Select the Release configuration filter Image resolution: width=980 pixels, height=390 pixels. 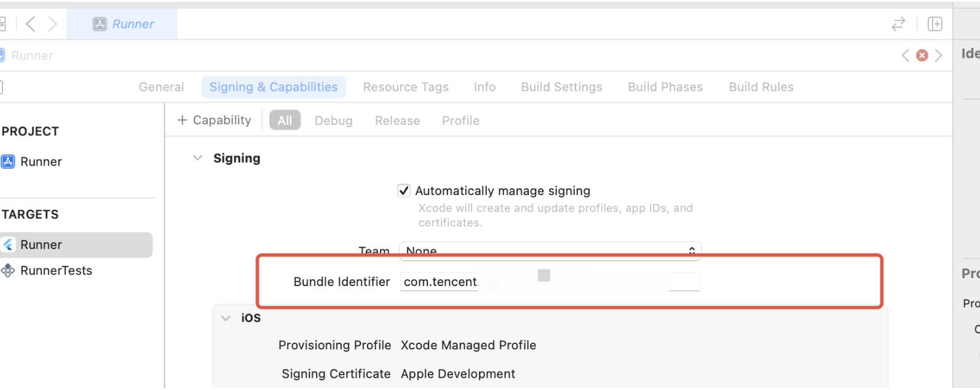click(x=397, y=121)
